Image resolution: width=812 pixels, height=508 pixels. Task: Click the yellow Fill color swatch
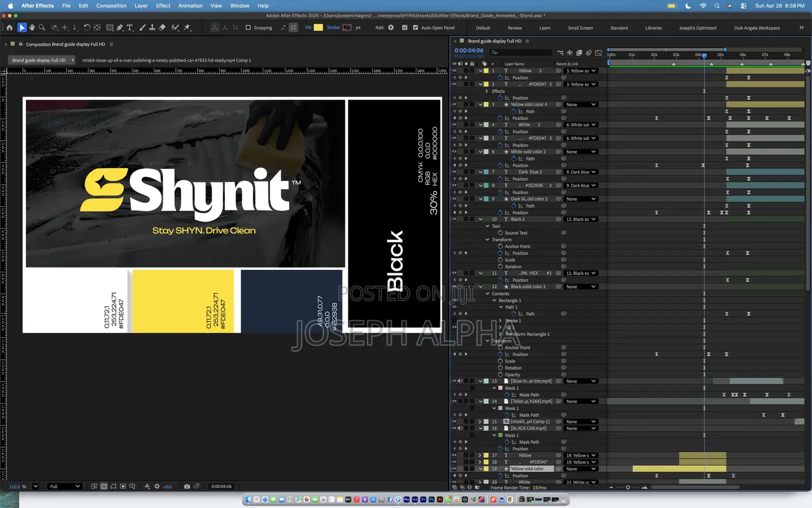tap(318, 27)
